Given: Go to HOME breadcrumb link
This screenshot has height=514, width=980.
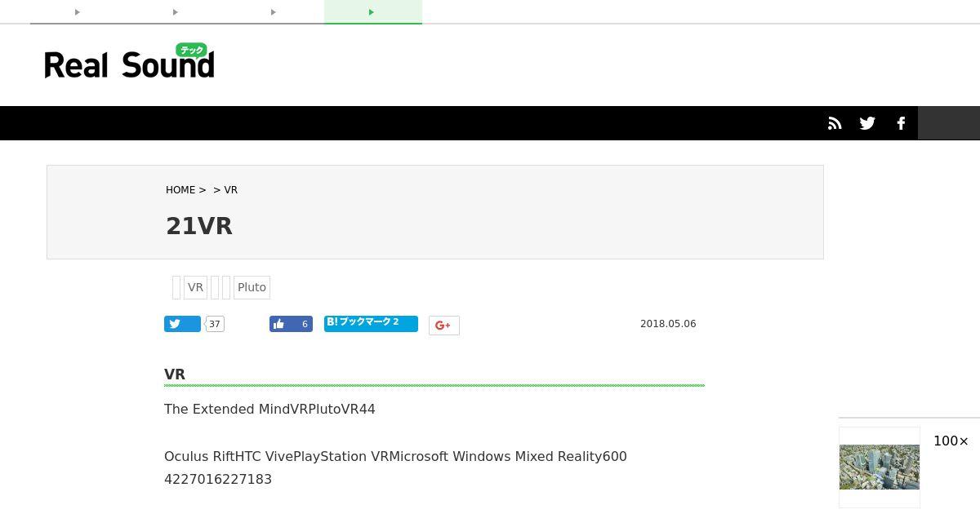Looking at the screenshot, I should coord(180,190).
